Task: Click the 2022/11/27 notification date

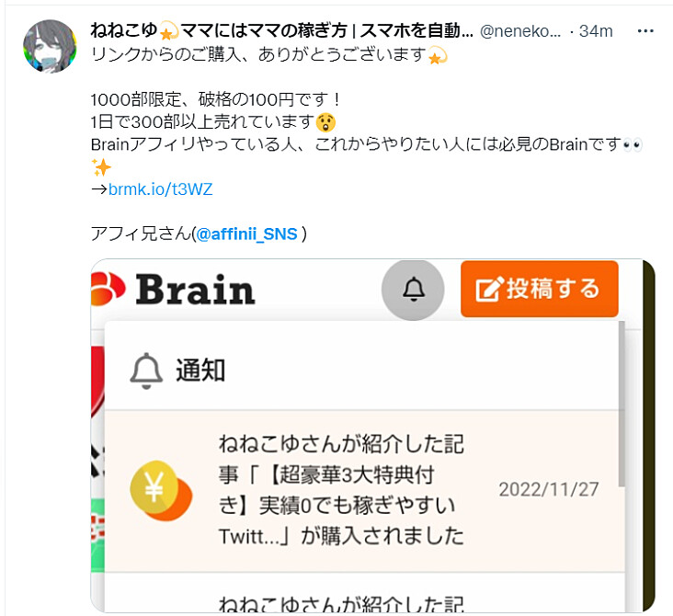Action: click(x=549, y=490)
